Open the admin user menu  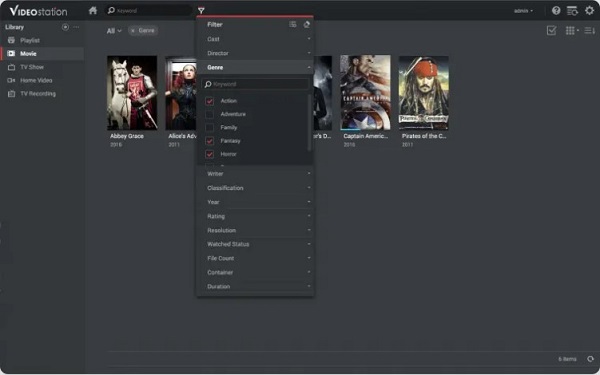coord(523,11)
